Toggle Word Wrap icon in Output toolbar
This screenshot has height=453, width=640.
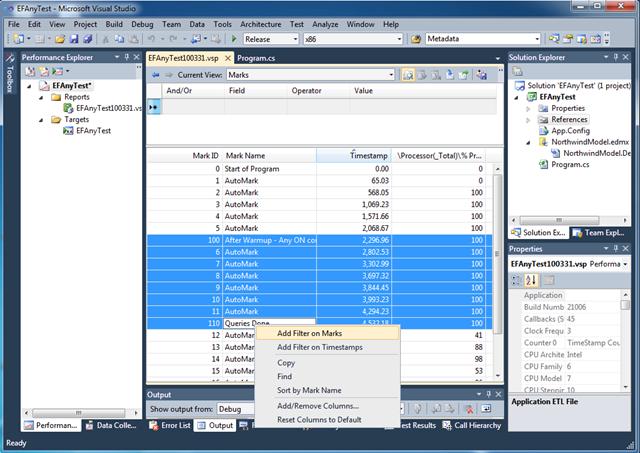pyautogui.click(x=486, y=409)
